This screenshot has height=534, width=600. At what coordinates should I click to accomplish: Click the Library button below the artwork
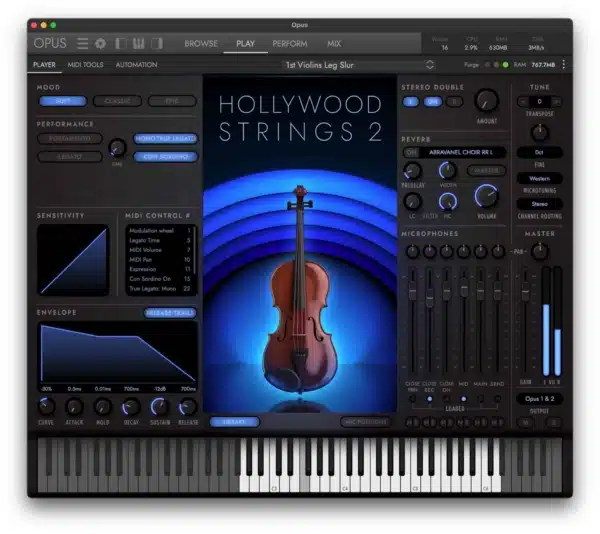coord(234,422)
